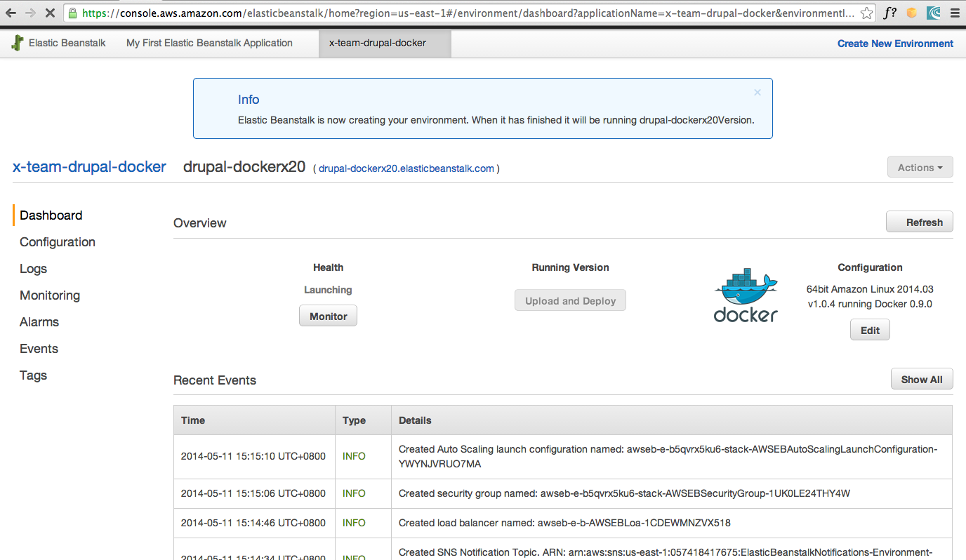Click the green SSL padlock icon

[x=72, y=13]
